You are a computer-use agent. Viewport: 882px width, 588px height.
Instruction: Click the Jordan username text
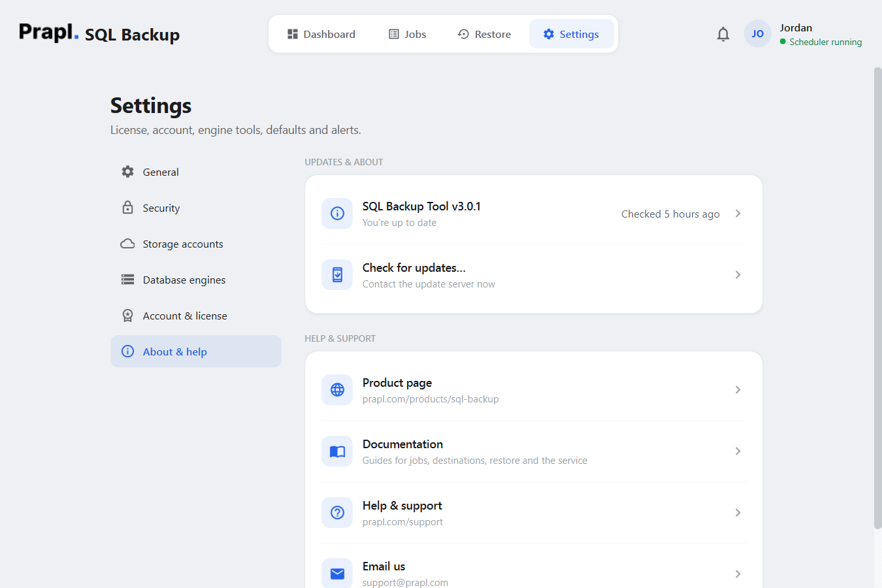(x=796, y=27)
